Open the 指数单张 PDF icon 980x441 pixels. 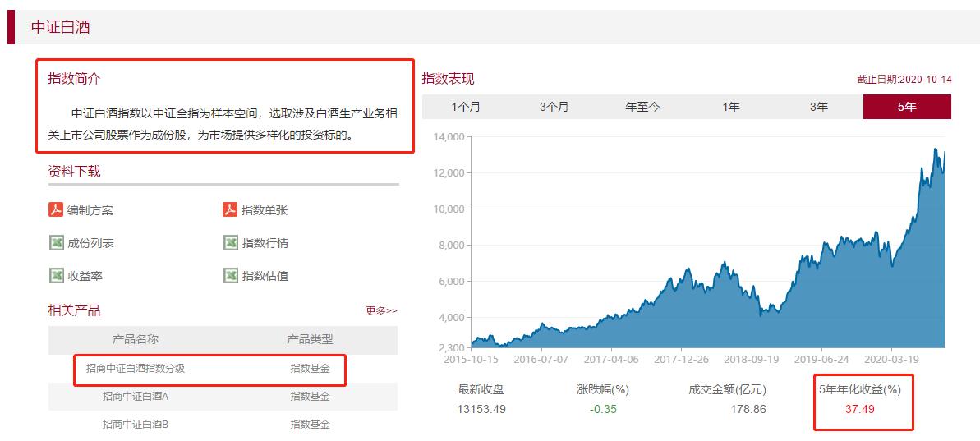[230, 210]
